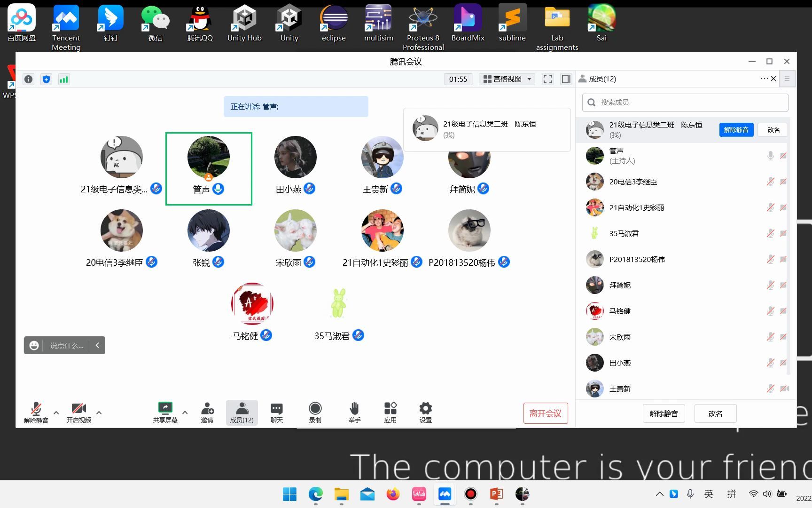Screen dimensions: 812x508
Task: Click the members panel scrollbar
Action: point(789,246)
